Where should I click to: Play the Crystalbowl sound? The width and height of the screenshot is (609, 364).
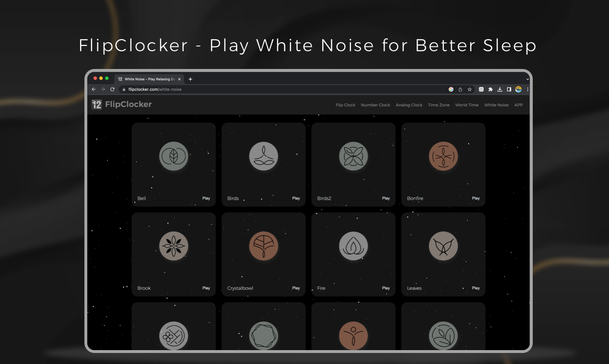point(296,288)
